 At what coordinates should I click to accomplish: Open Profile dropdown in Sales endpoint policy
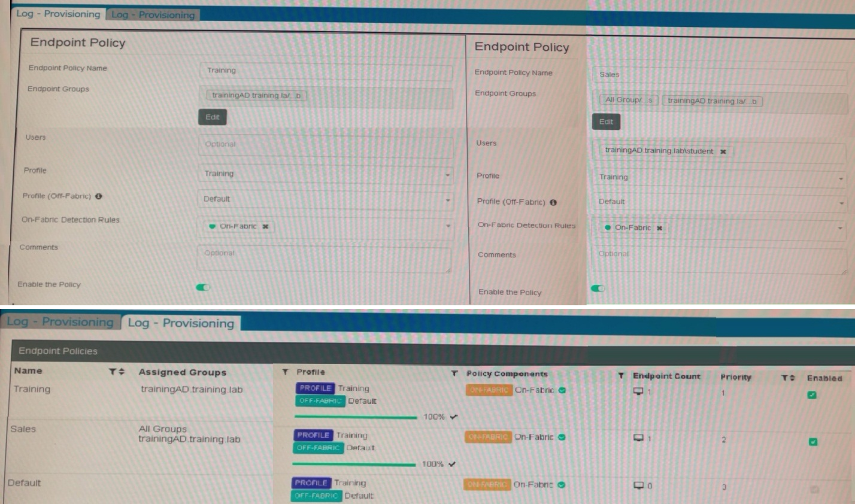point(841,178)
